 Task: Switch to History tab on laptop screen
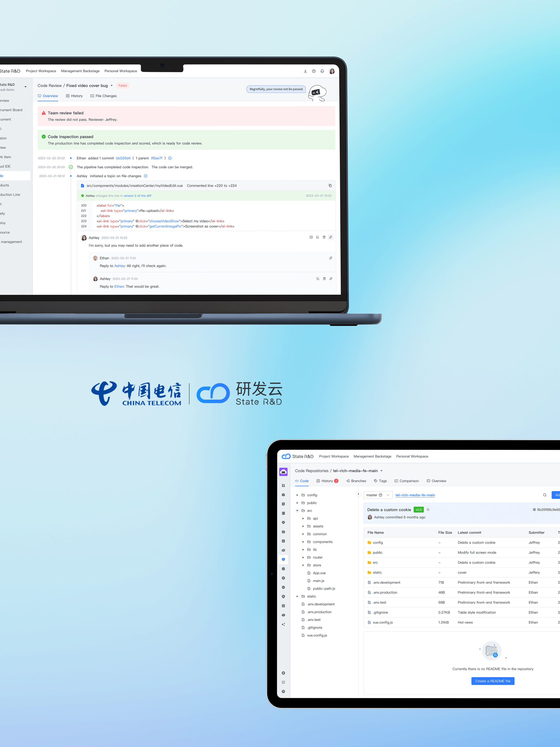point(74,96)
